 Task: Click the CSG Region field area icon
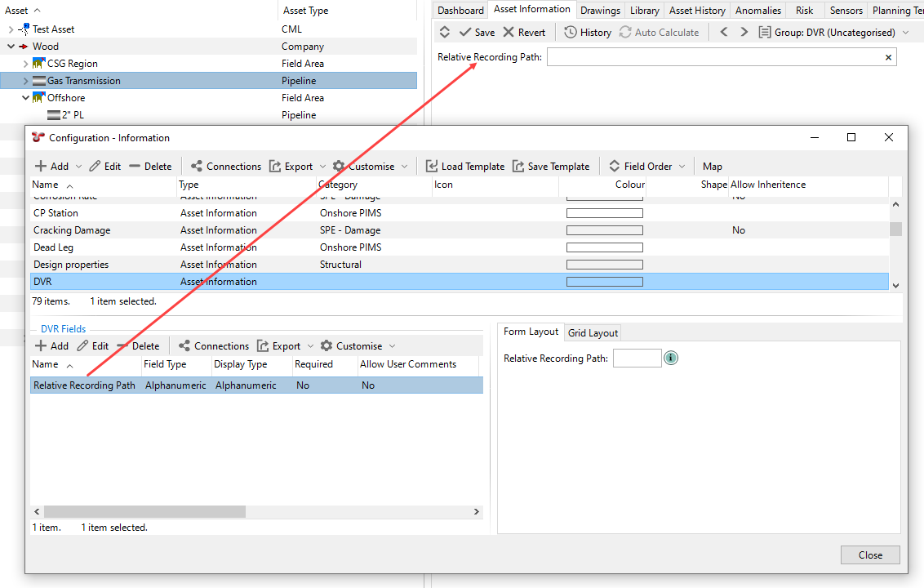click(x=39, y=63)
